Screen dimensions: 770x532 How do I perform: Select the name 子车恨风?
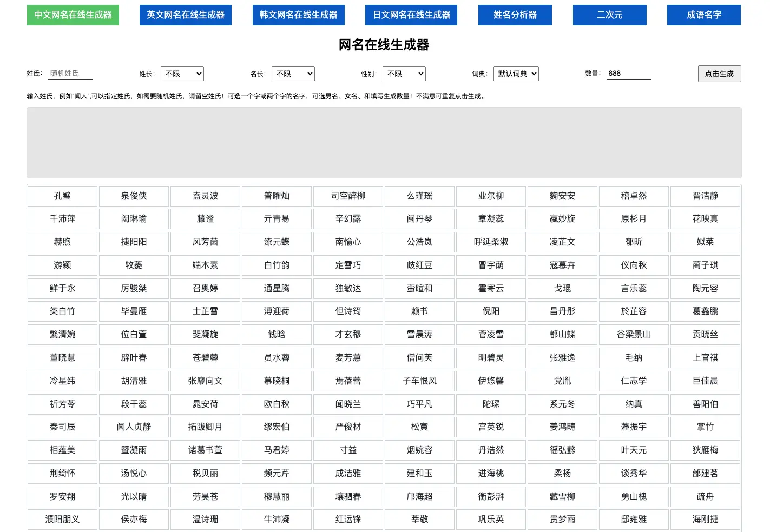pos(420,381)
